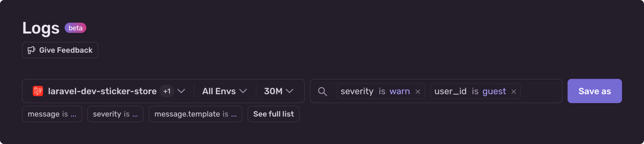Add the message is filter suggestion
This screenshot has width=644, height=144.
52,114
